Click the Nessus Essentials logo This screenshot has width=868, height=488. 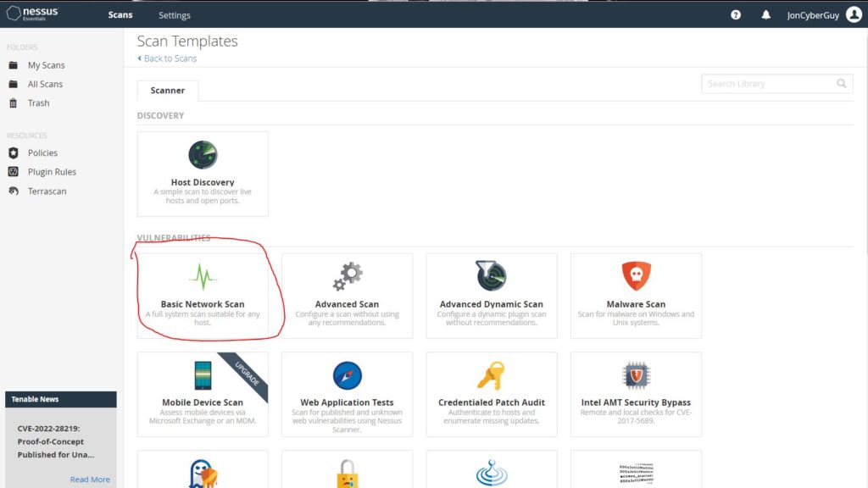(32, 14)
